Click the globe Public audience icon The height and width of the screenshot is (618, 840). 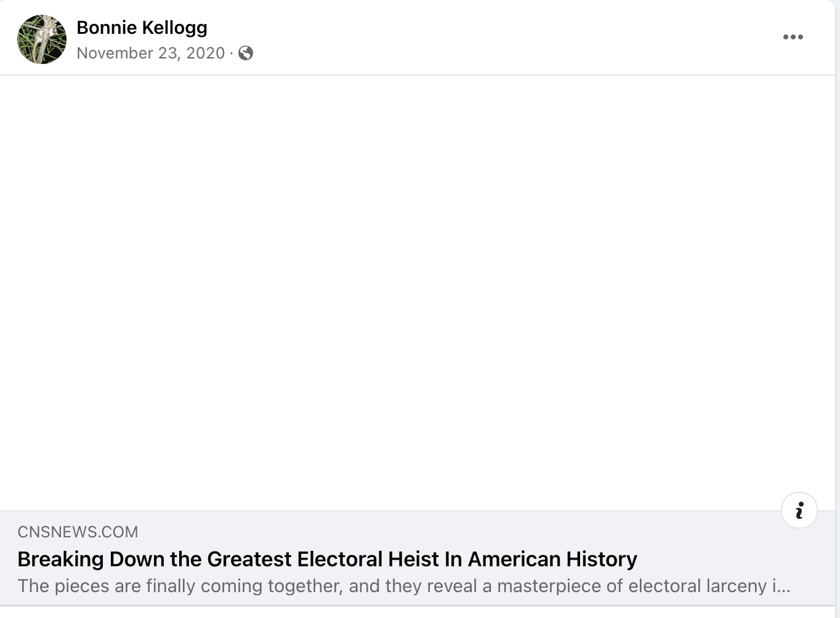pos(246,54)
